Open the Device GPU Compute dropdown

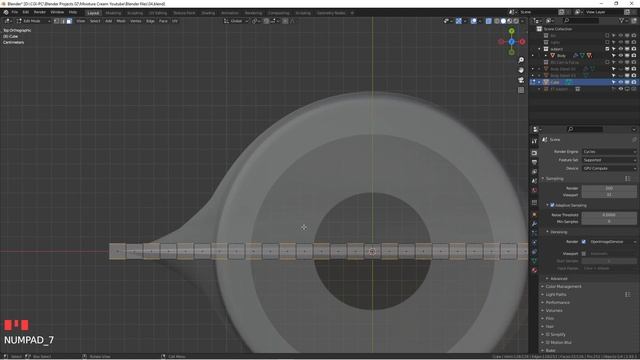click(609, 168)
